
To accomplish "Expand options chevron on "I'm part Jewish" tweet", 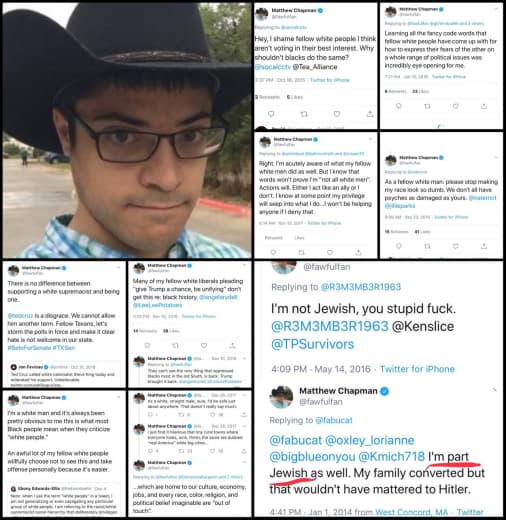I will pos(495,389).
